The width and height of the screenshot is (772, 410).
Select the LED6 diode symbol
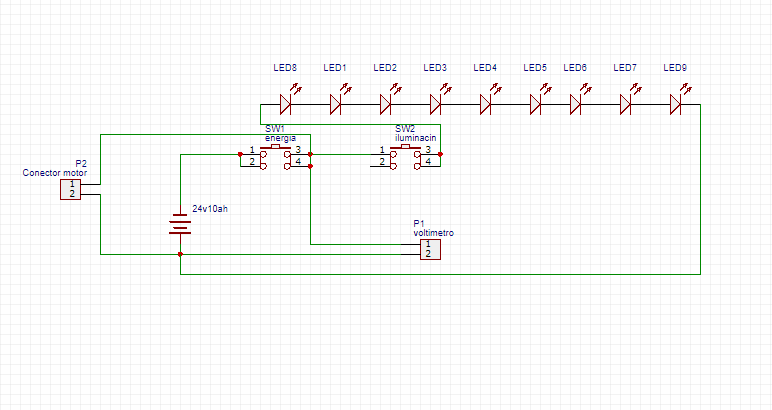pos(575,103)
